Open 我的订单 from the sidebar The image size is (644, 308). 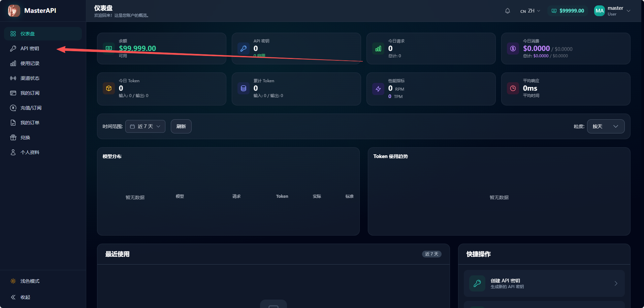pos(43,123)
